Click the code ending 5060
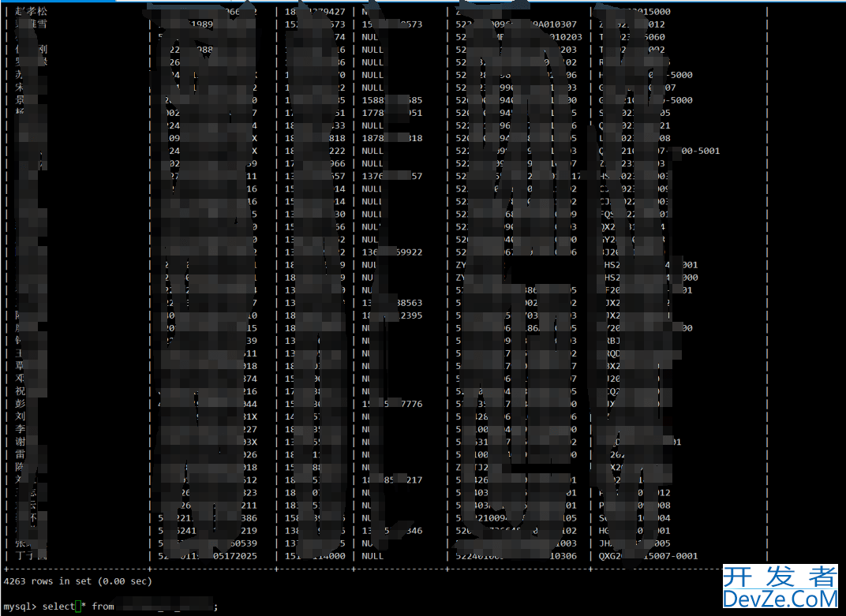Screen dimensions: 846x616 point(632,37)
